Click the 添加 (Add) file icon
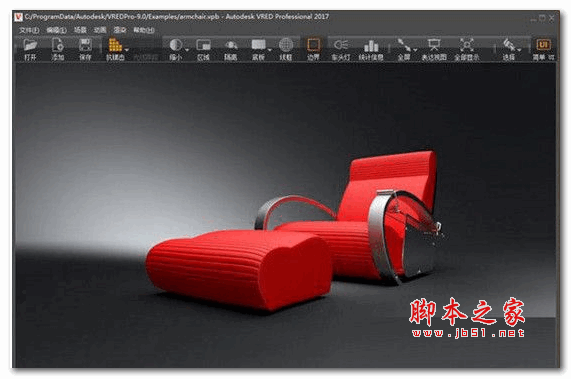The image size is (571, 379). pyautogui.click(x=58, y=45)
